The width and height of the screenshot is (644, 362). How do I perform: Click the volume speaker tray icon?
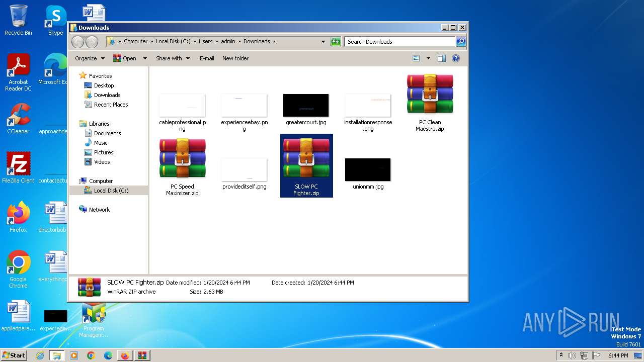point(572,355)
